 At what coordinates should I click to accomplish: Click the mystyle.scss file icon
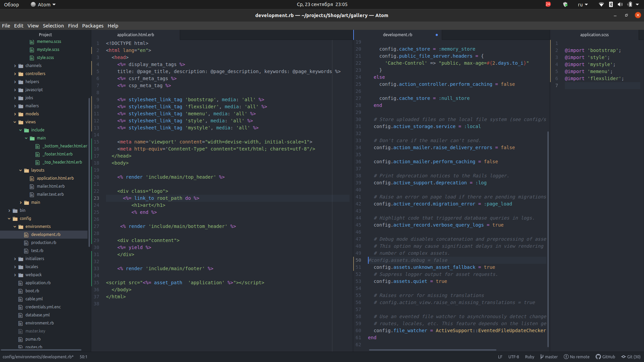click(x=32, y=50)
